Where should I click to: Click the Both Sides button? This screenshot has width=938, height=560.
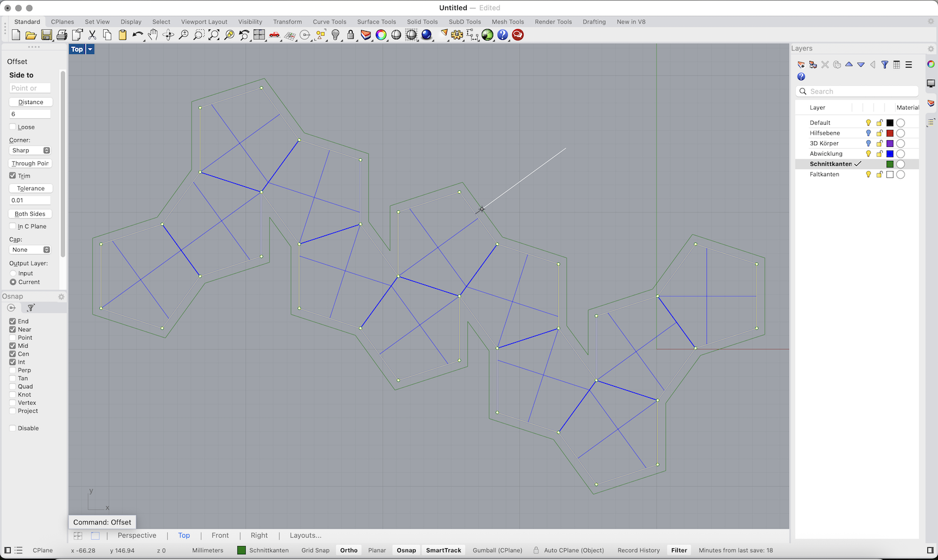[x=30, y=214]
